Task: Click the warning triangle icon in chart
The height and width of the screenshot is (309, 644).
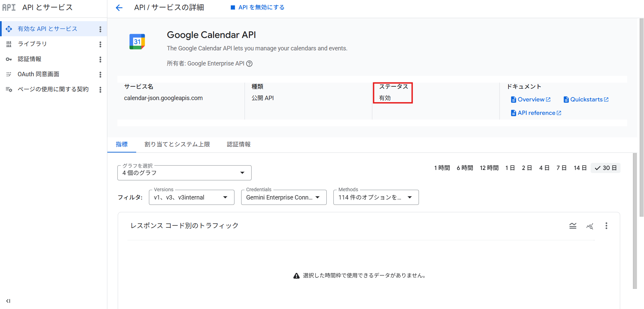Action: tap(297, 276)
